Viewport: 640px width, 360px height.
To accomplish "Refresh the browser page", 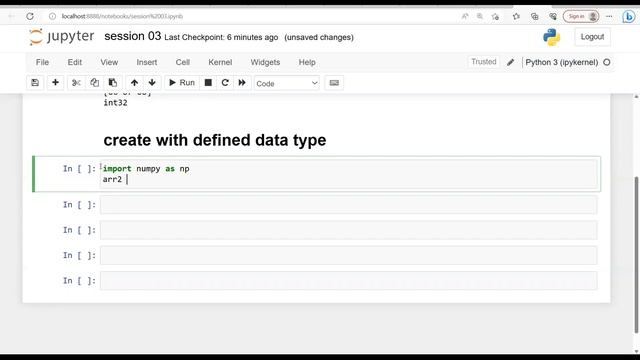I will pos(30,16).
